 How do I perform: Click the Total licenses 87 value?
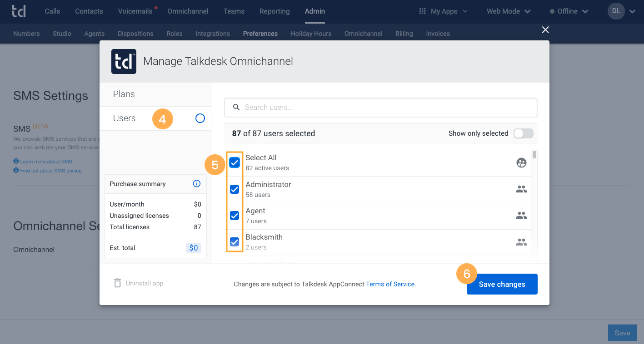pyautogui.click(x=197, y=227)
